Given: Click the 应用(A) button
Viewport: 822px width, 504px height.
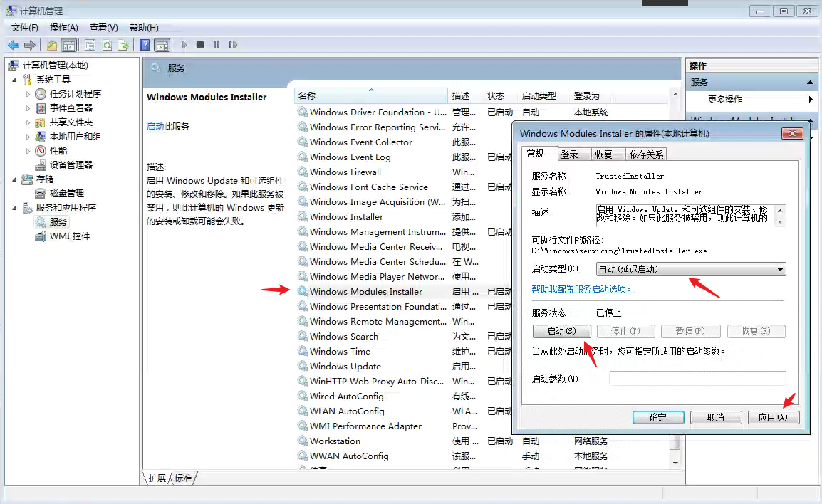Looking at the screenshot, I should 774,418.
